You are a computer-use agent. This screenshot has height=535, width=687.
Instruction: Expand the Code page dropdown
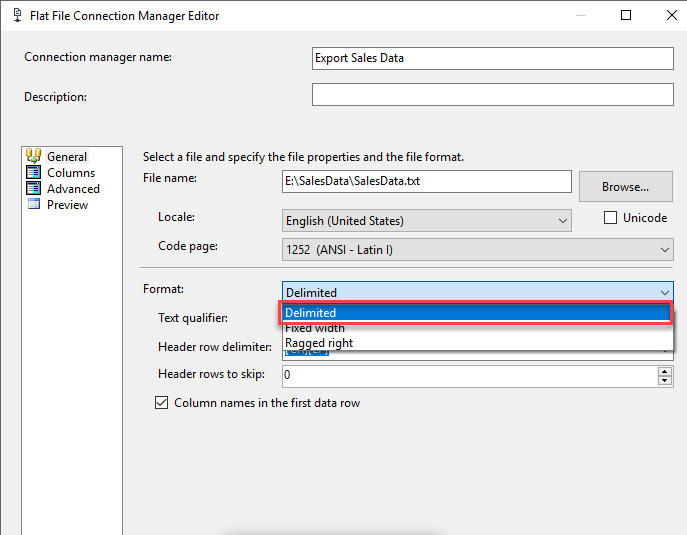tap(664, 250)
